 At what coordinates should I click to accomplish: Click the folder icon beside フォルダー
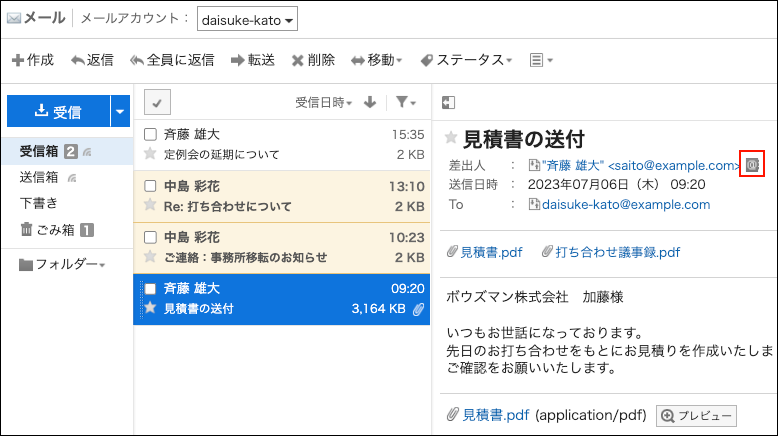[x=25, y=265]
